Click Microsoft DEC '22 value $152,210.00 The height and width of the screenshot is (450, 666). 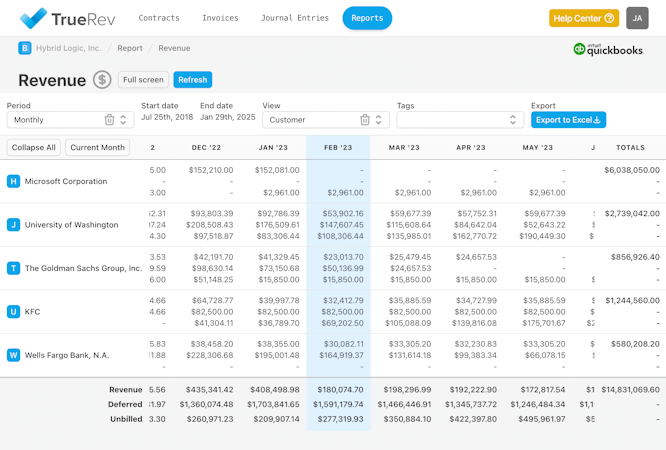211,170
